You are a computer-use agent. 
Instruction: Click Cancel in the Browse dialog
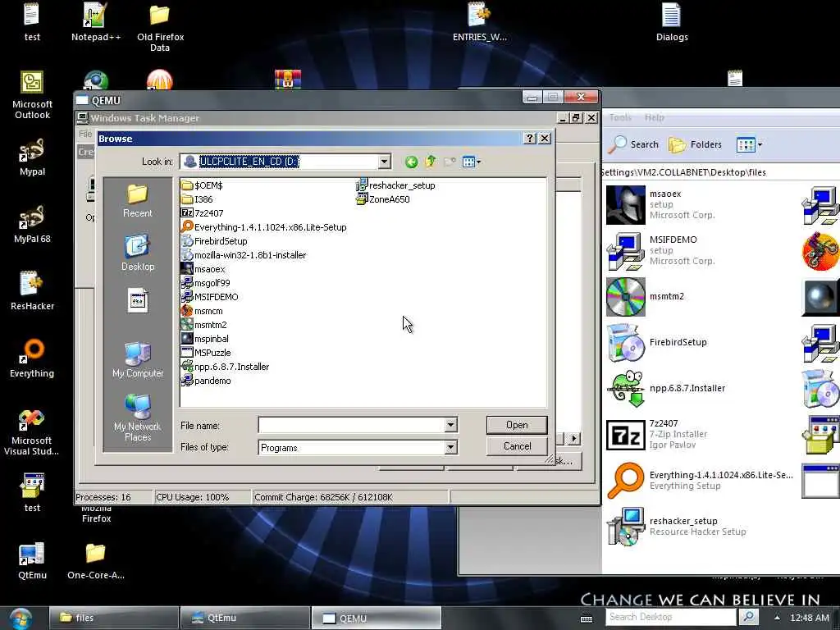(x=517, y=446)
